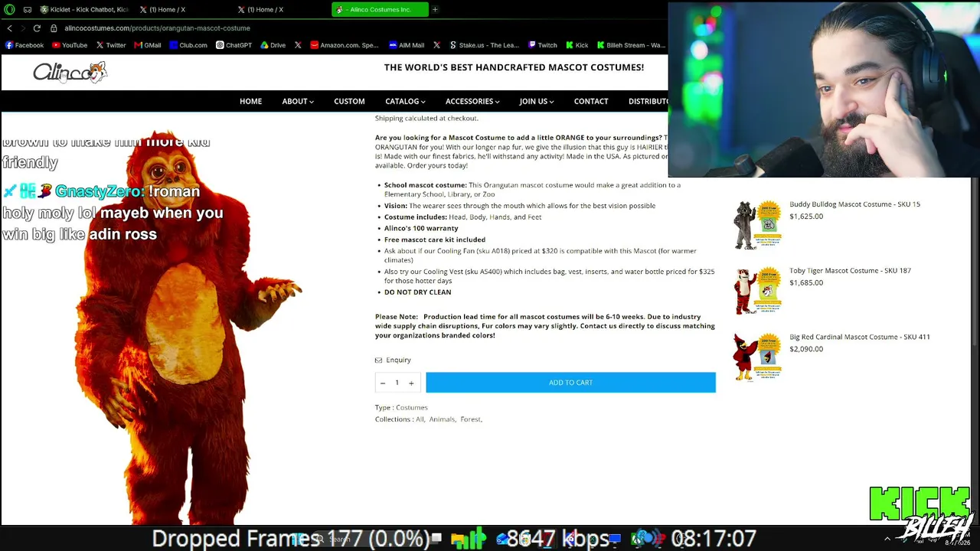
Task: Expand the JOIN US dropdown menu
Action: (537, 101)
